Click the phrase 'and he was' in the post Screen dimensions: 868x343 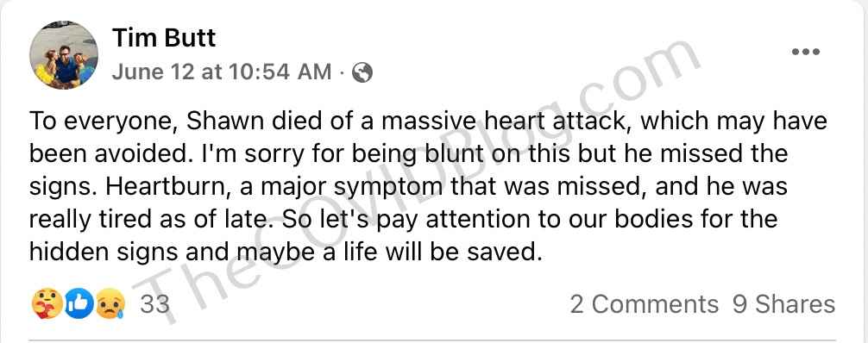[721, 187]
